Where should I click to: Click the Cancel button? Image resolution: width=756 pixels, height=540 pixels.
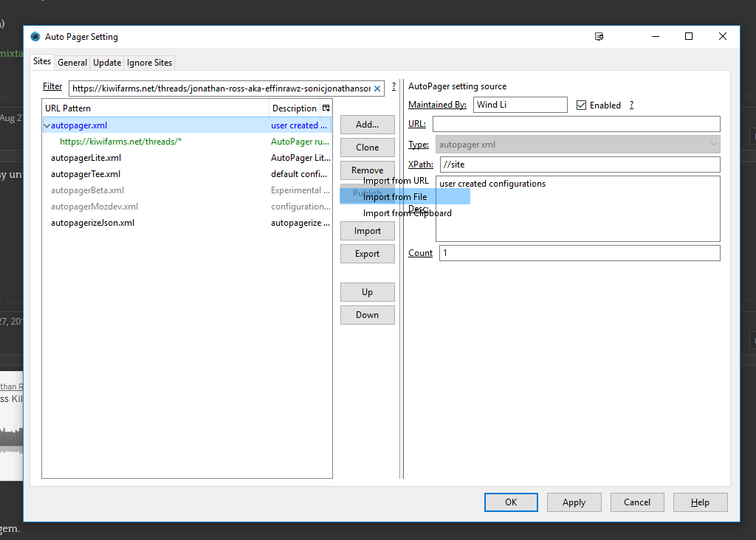(x=637, y=502)
